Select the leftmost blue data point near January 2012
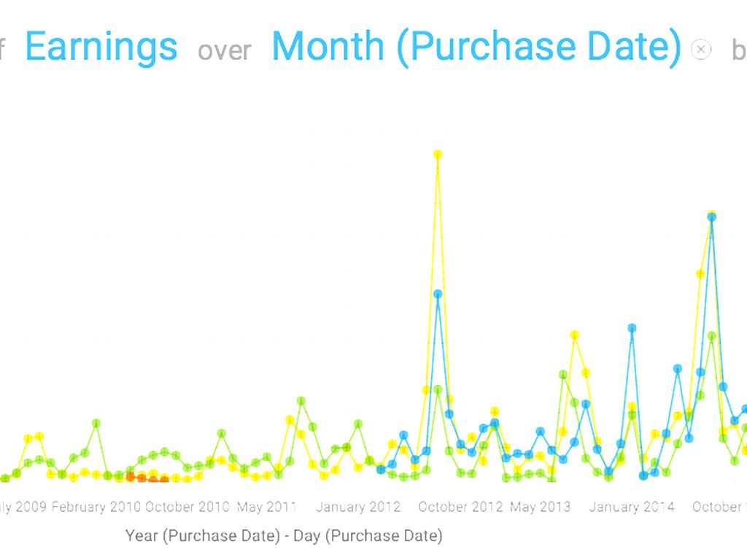The image size is (747, 560). 380,470
